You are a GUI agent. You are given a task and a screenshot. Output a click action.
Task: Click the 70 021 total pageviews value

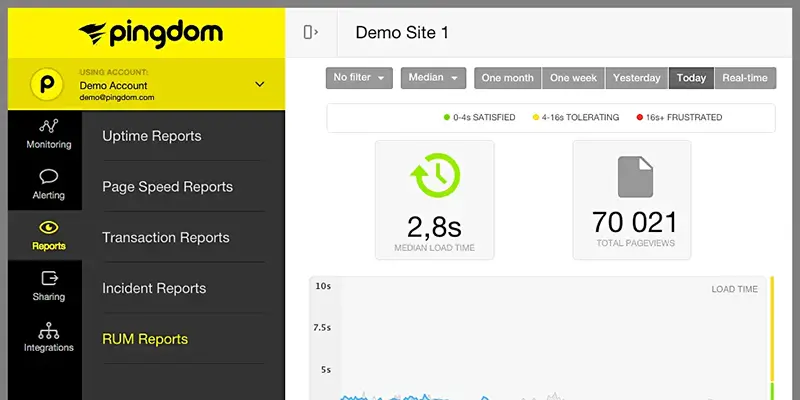[x=635, y=222]
